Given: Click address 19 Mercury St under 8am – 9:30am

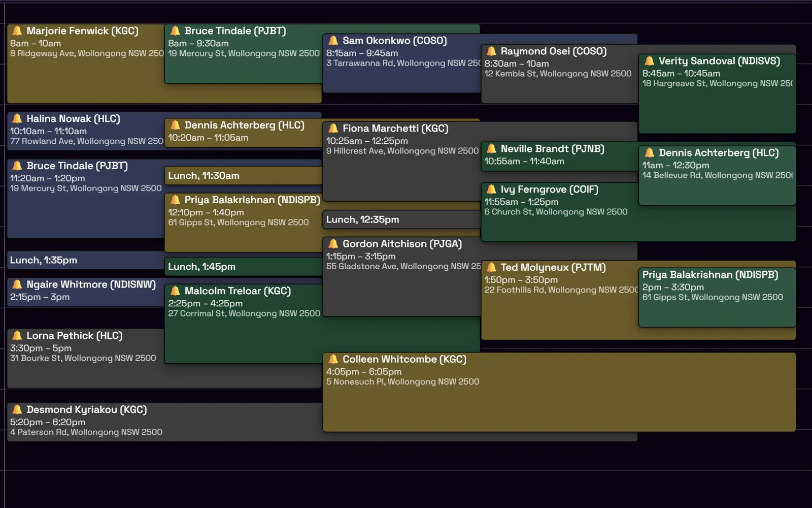Looking at the screenshot, I should tap(244, 53).
